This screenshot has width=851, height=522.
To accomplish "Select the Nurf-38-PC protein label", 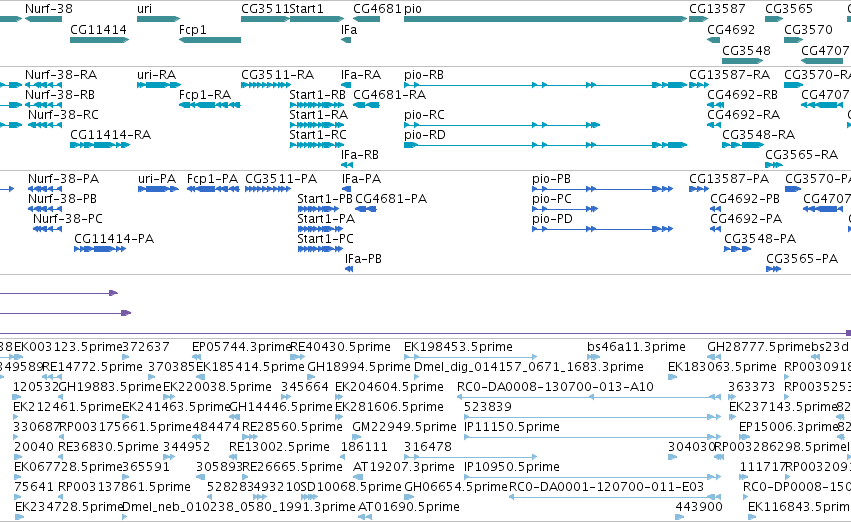I will (x=68, y=219).
